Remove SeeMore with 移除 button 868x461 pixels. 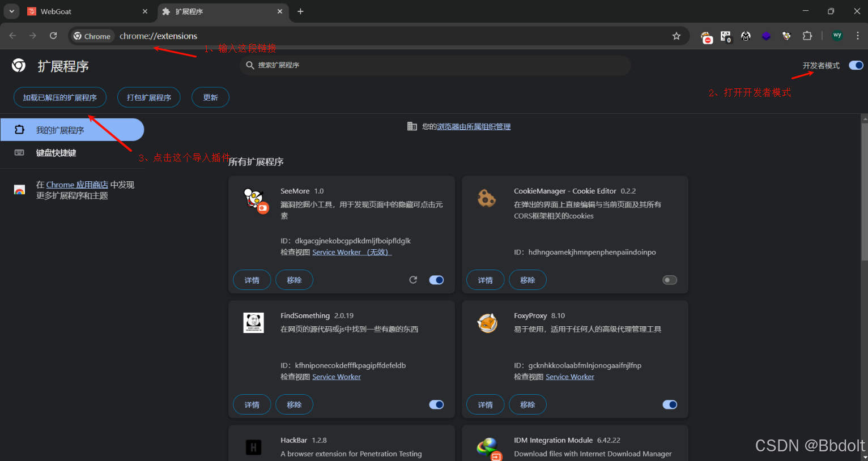click(x=294, y=280)
